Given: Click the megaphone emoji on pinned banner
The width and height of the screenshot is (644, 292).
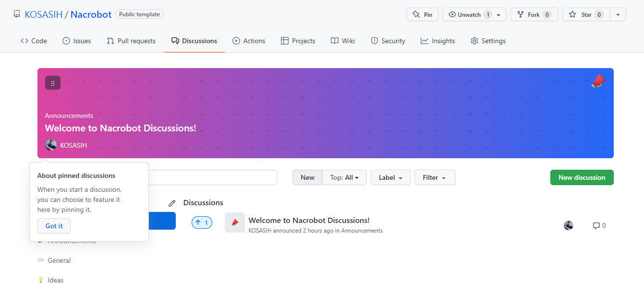Looking at the screenshot, I should point(598,82).
